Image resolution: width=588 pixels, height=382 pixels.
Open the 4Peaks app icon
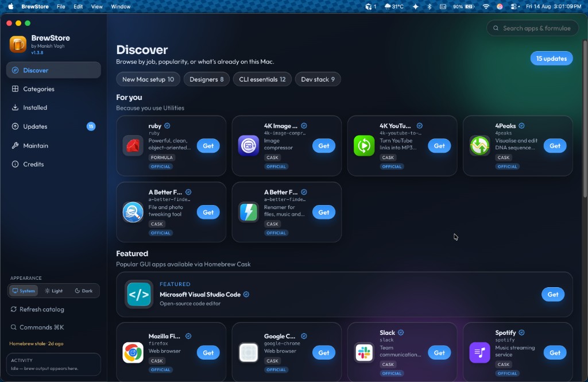479,145
